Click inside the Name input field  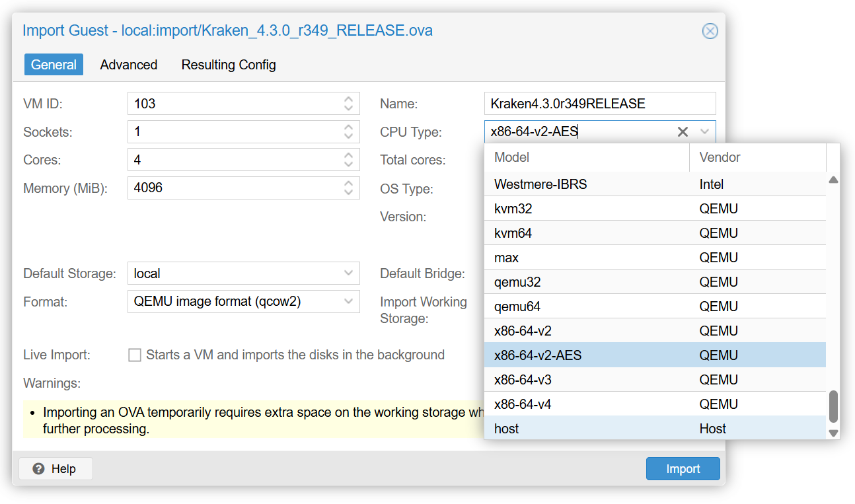tap(599, 104)
